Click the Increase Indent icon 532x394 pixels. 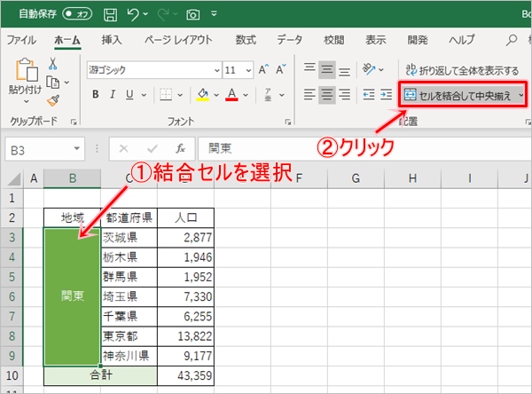click(386, 94)
